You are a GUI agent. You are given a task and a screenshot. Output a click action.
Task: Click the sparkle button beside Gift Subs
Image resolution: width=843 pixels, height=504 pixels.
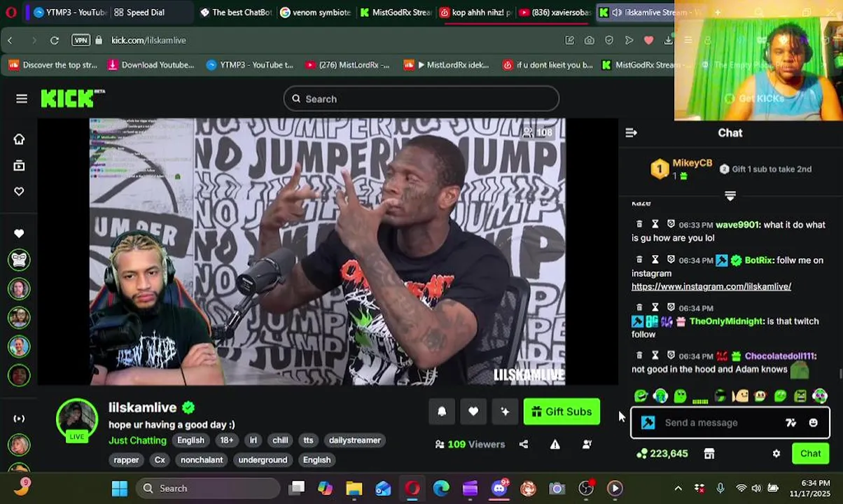505,412
